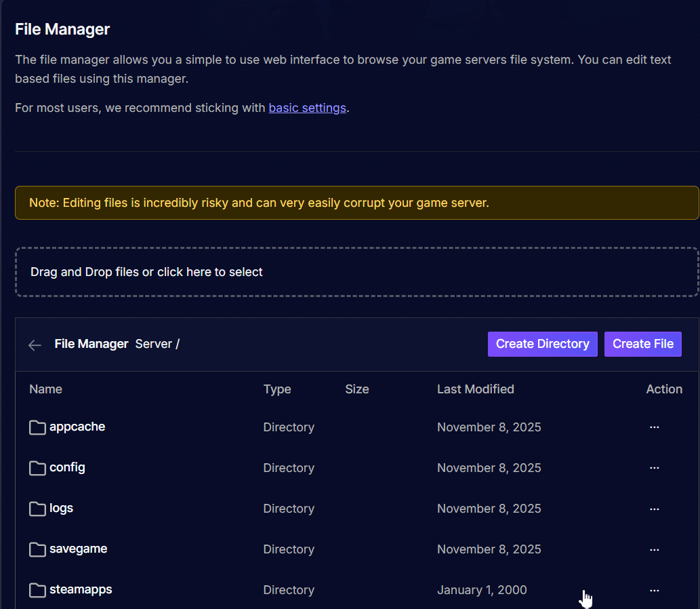The width and height of the screenshot is (700, 609).
Task: Open the actions menu for the savegame directory
Action: tap(654, 549)
